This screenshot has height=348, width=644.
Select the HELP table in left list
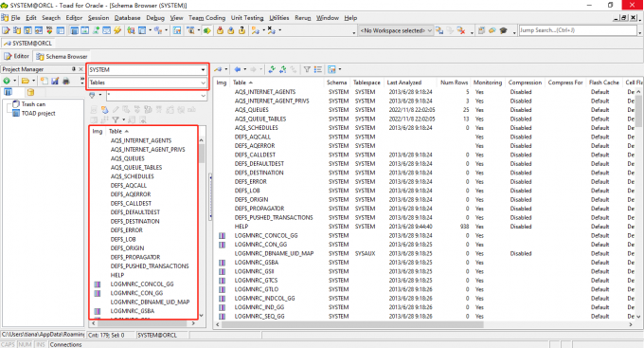pyautogui.click(x=117, y=275)
